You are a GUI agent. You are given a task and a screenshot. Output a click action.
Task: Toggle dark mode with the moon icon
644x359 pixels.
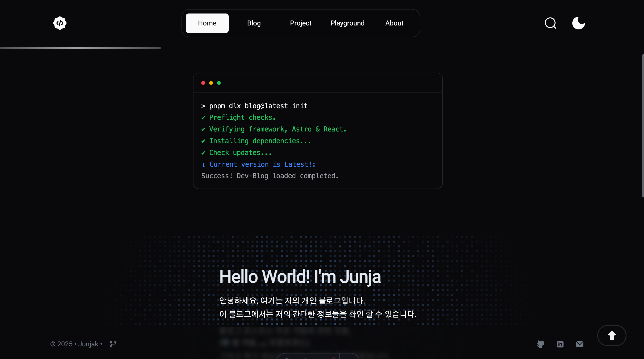(x=578, y=23)
